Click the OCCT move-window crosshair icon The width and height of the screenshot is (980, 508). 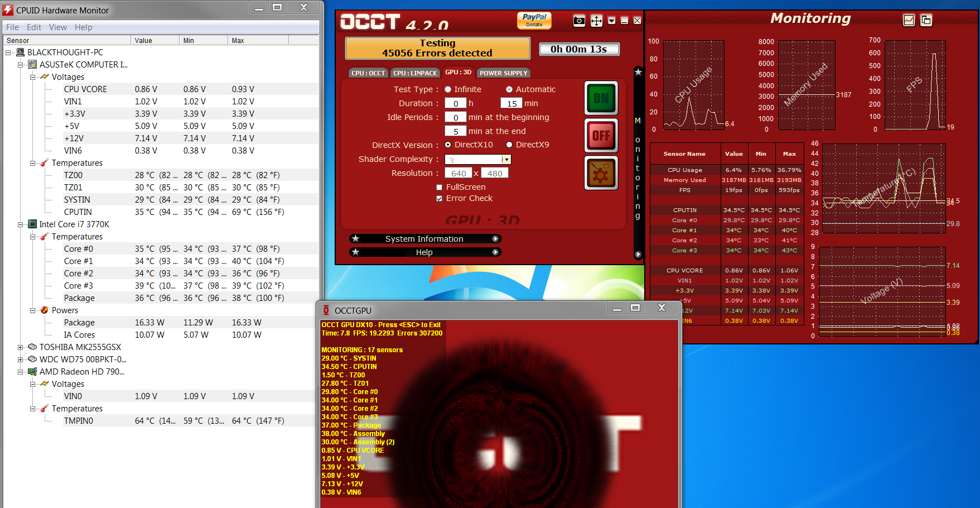click(596, 21)
